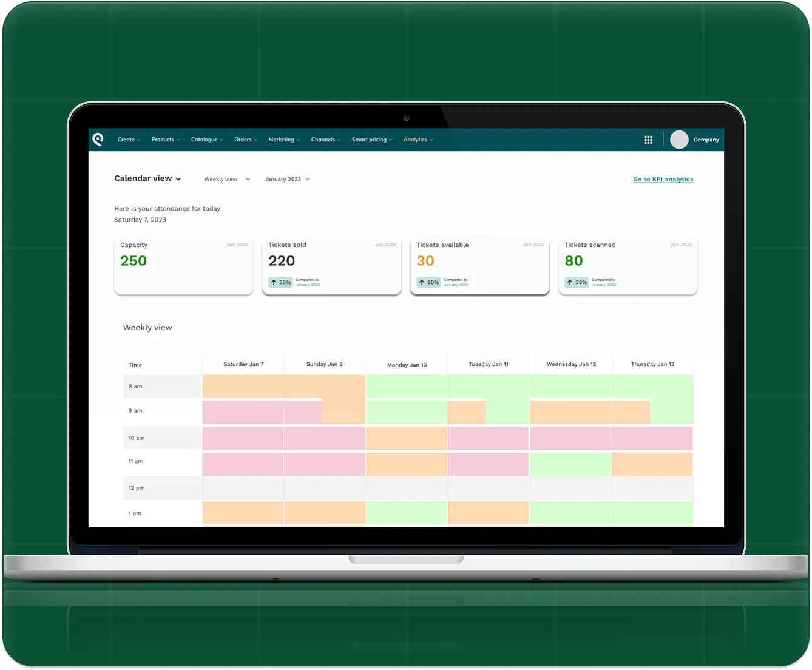Open the Channels menu
This screenshot has width=812, height=670.
coord(326,140)
